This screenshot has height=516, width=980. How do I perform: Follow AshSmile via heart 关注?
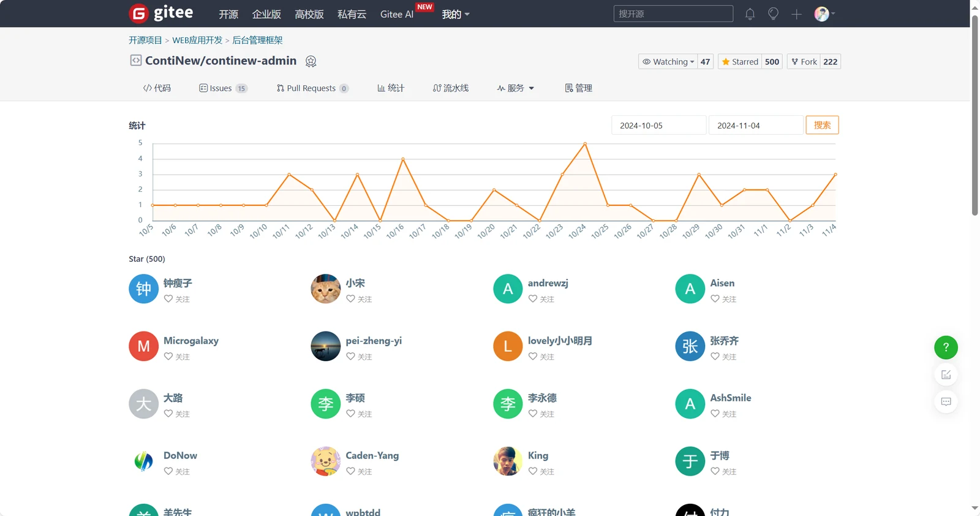(x=723, y=414)
